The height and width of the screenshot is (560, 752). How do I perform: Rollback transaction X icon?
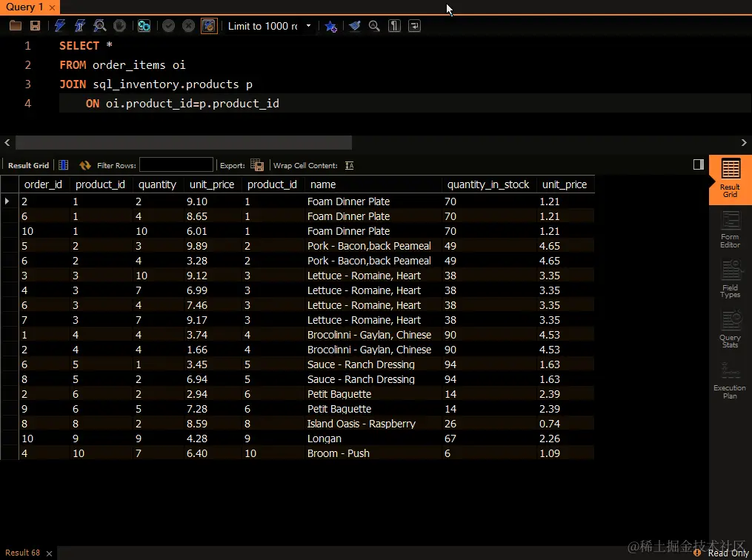188,26
